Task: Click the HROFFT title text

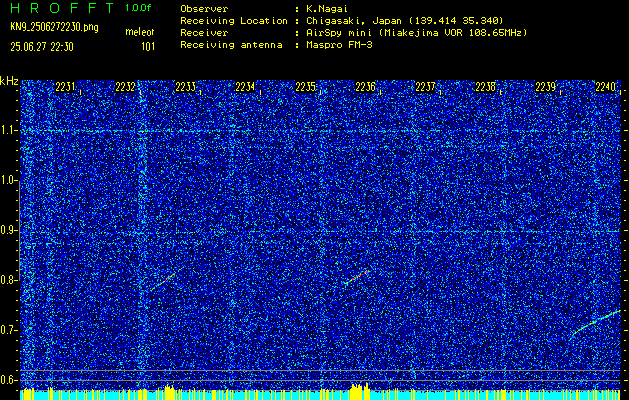Action: coord(62,8)
